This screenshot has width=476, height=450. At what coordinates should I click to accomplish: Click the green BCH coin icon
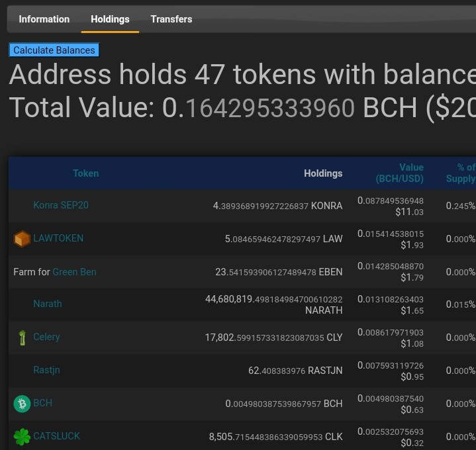click(x=22, y=404)
